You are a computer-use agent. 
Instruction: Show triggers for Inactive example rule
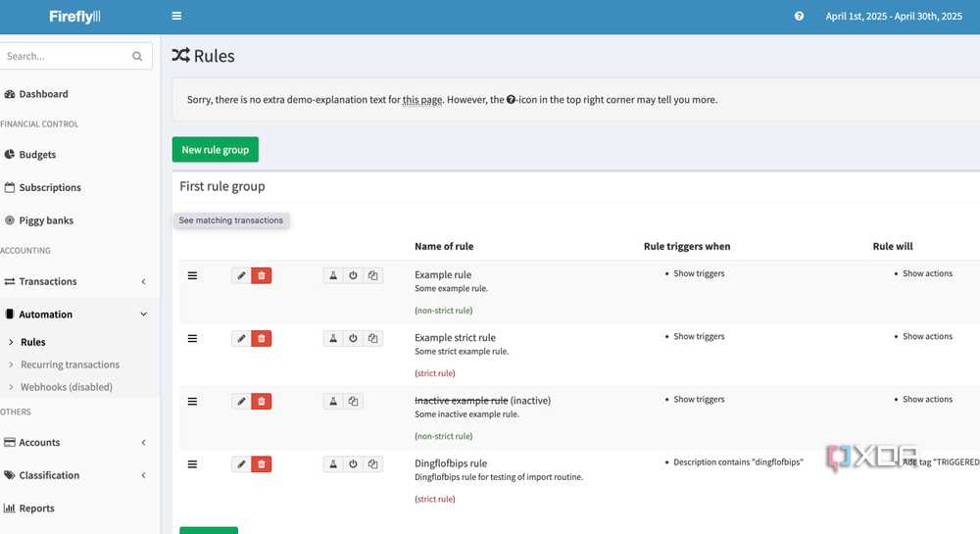point(699,400)
